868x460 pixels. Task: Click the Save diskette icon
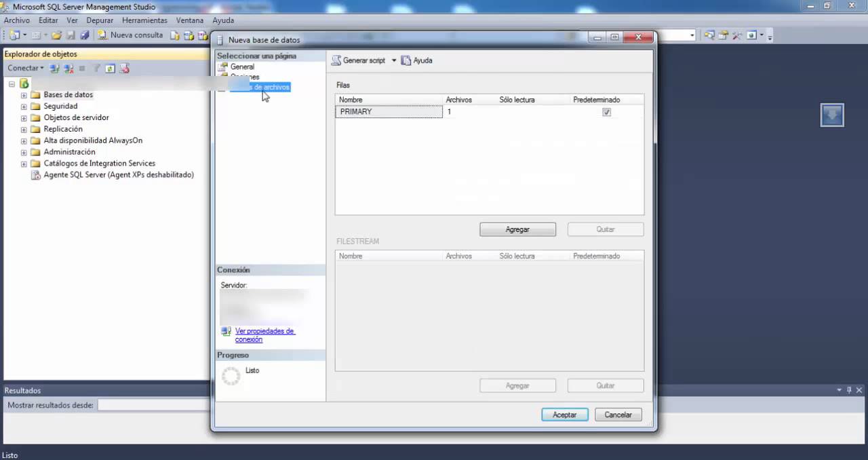click(x=71, y=35)
